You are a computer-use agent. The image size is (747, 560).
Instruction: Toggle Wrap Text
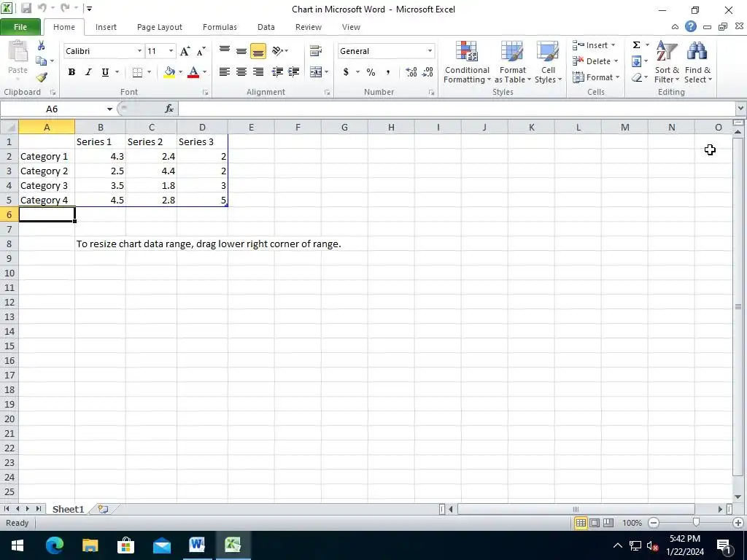(316, 50)
